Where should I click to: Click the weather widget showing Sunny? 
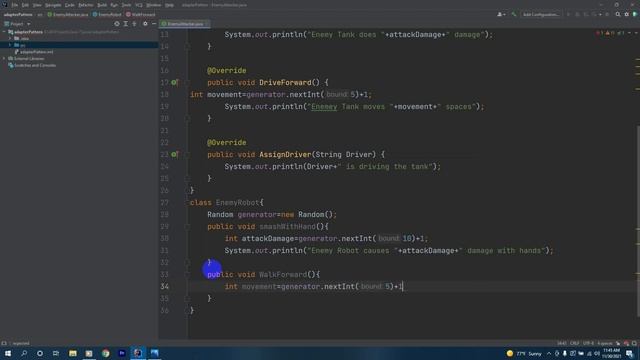[x=524, y=353]
